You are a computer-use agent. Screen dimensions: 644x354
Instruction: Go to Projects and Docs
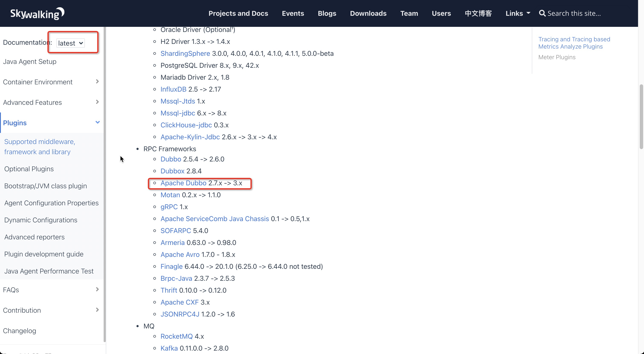(x=238, y=13)
